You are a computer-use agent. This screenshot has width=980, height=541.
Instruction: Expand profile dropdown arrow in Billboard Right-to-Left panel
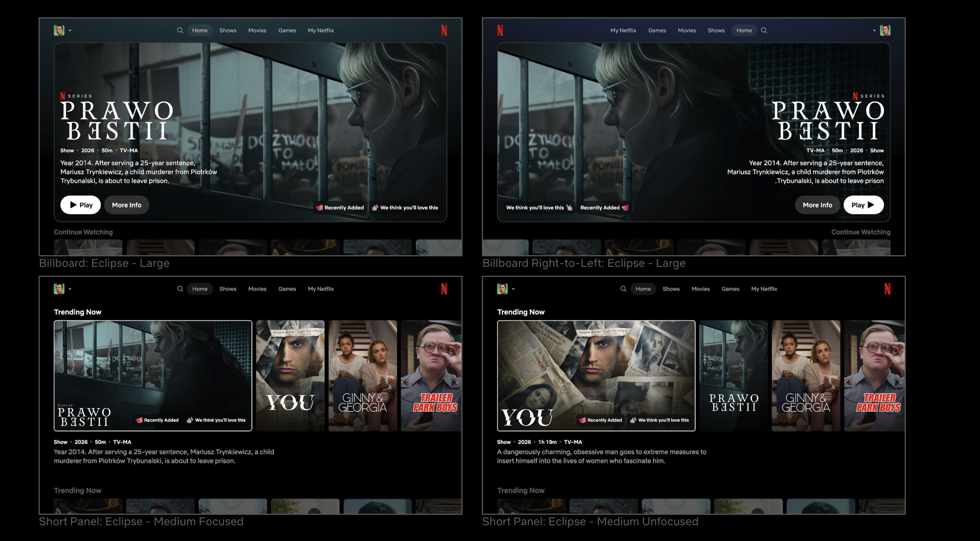(874, 31)
